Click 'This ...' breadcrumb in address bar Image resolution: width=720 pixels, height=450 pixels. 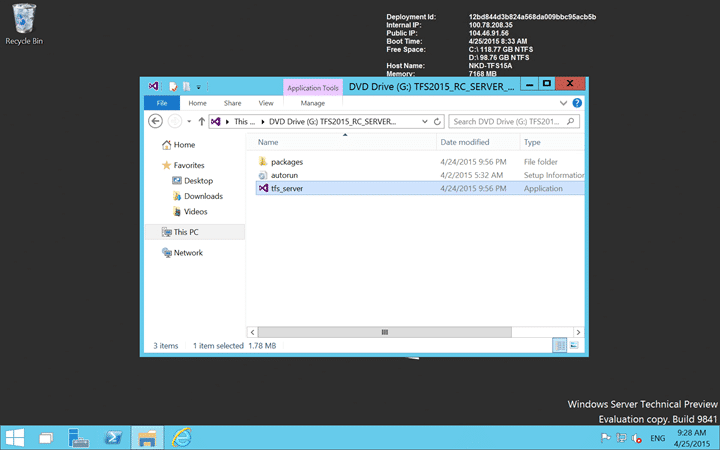coord(244,122)
